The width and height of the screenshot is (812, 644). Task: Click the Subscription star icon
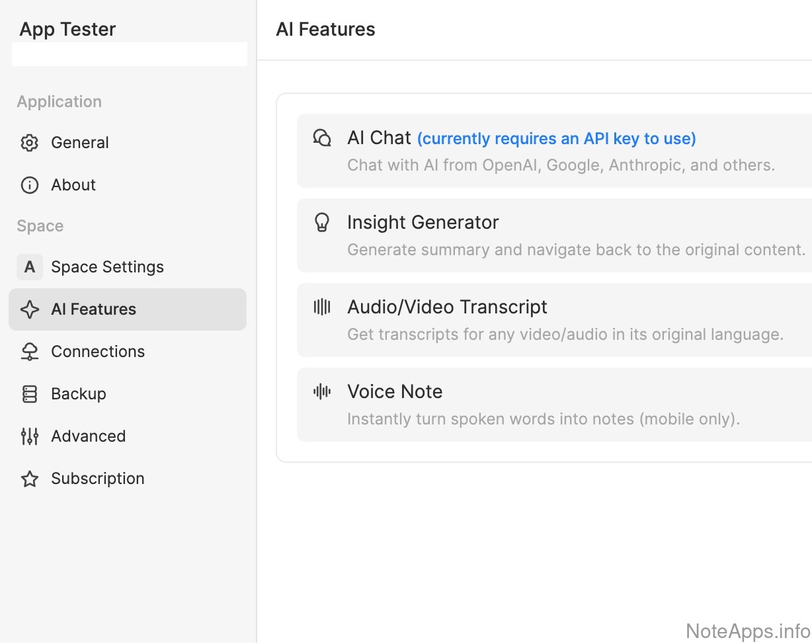[x=30, y=479]
